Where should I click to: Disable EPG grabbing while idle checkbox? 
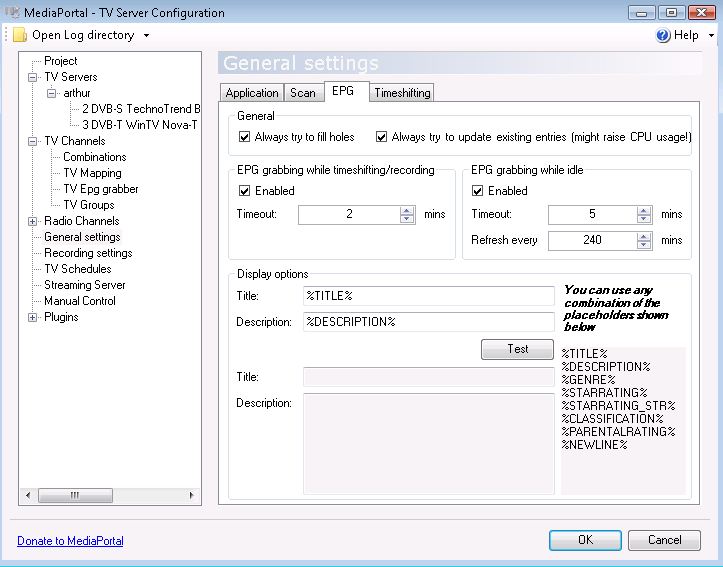pos(477,191)
